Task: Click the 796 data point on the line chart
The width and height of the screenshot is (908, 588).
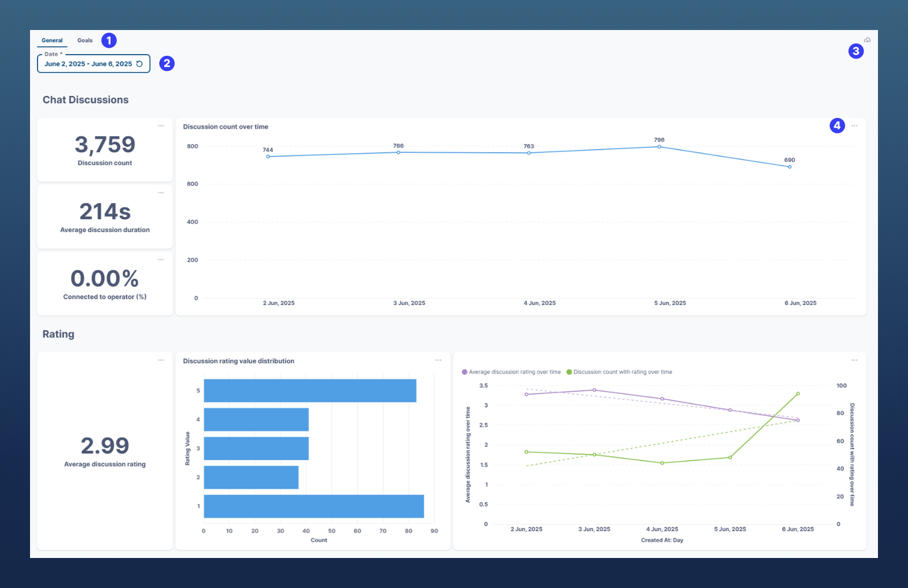Action: coord(659,146)
